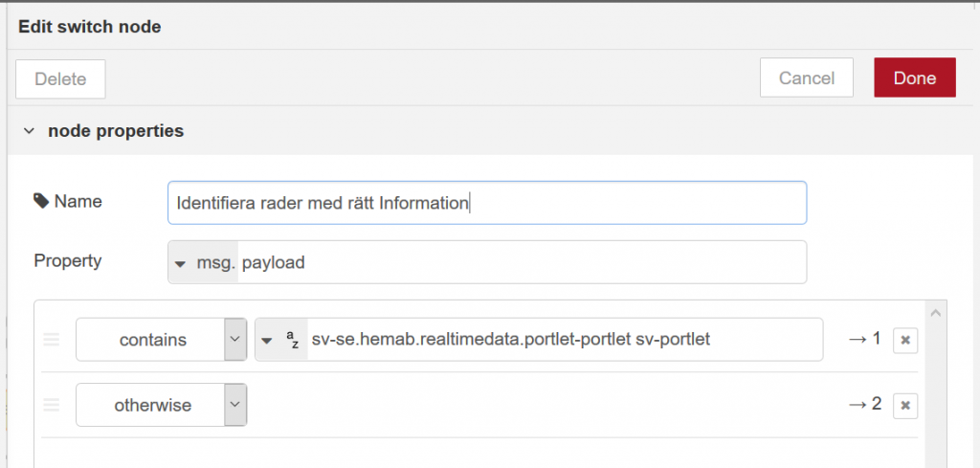
Task: Click the Edit switch node title
Action: (89, 27)
